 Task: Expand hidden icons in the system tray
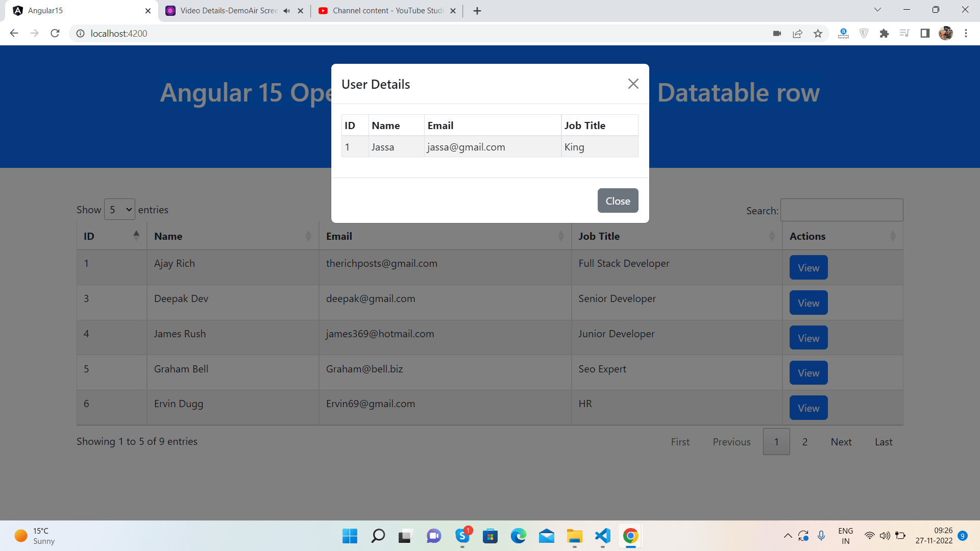[788, 536]
